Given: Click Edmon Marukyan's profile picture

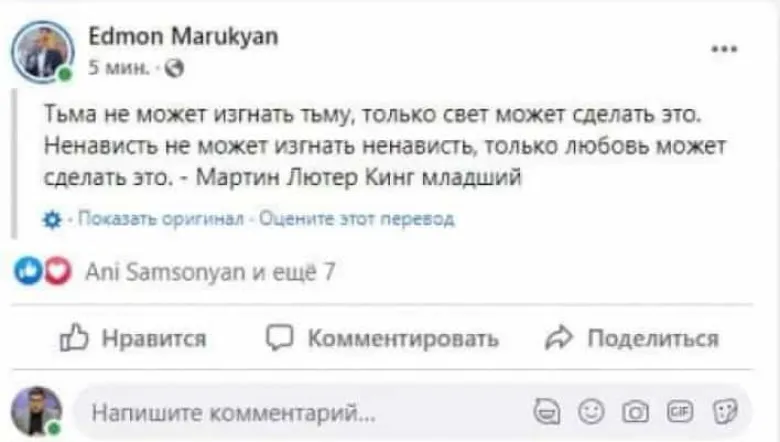Looking at the screenshot, I should pos(42,51).
